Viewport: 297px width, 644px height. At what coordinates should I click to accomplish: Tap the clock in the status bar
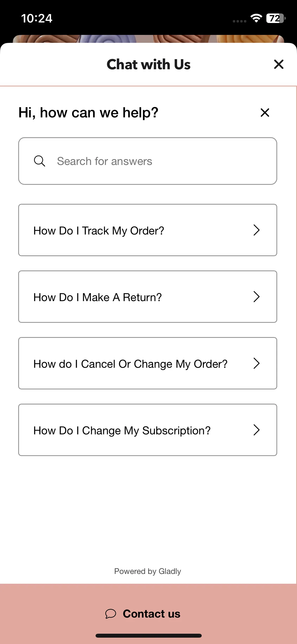click(x=37, y=19)
